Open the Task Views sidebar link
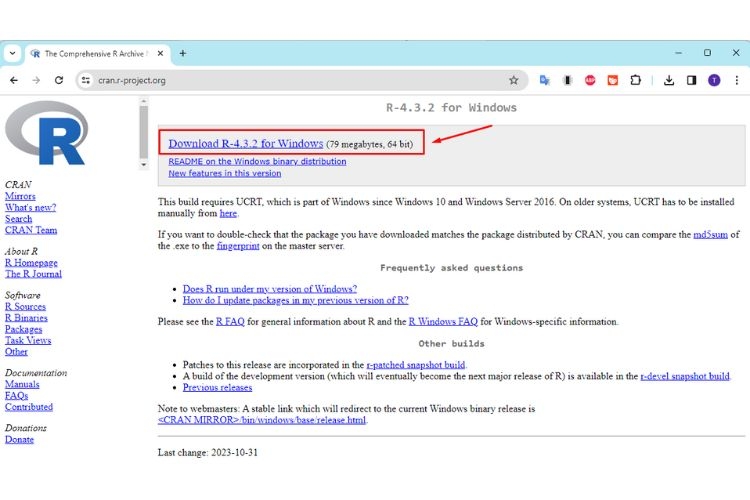This screenshot has height=500, width=750. pyautogui.click(x=27, y=340)
